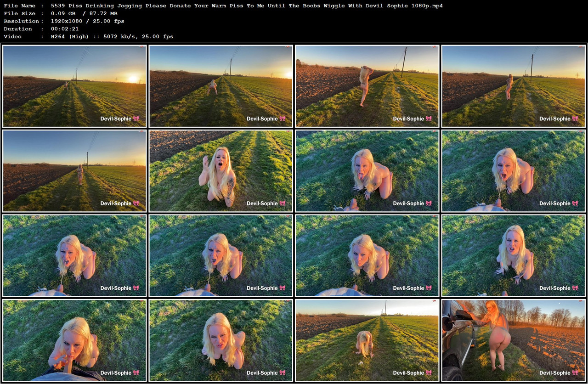Click the "Resolution" label
The width and height of the screenshot is (588, 384).
(x=22, y=21)
